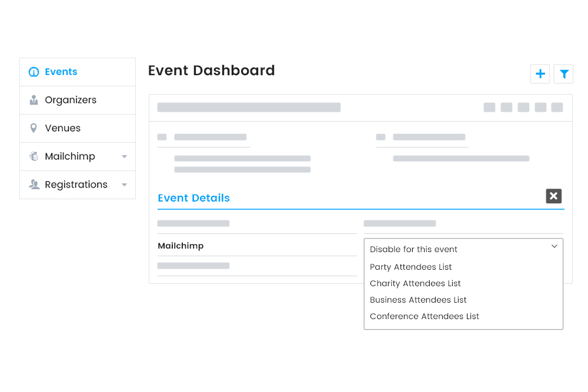588x392 pixels.
Task: Open the Events menu item
Action: (x=61, y=72)
